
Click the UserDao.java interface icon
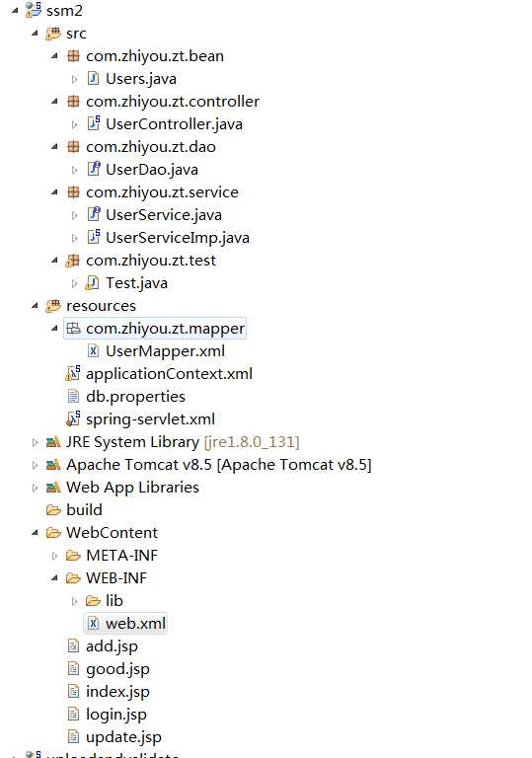[x=94, y=169]
